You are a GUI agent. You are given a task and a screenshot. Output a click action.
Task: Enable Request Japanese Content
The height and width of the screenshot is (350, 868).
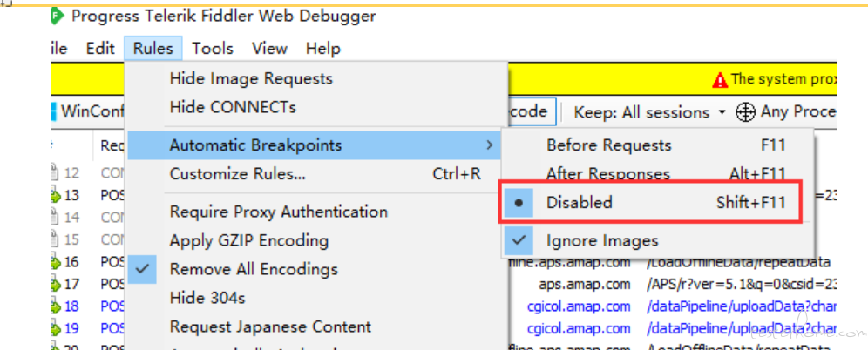pos(315,326)
